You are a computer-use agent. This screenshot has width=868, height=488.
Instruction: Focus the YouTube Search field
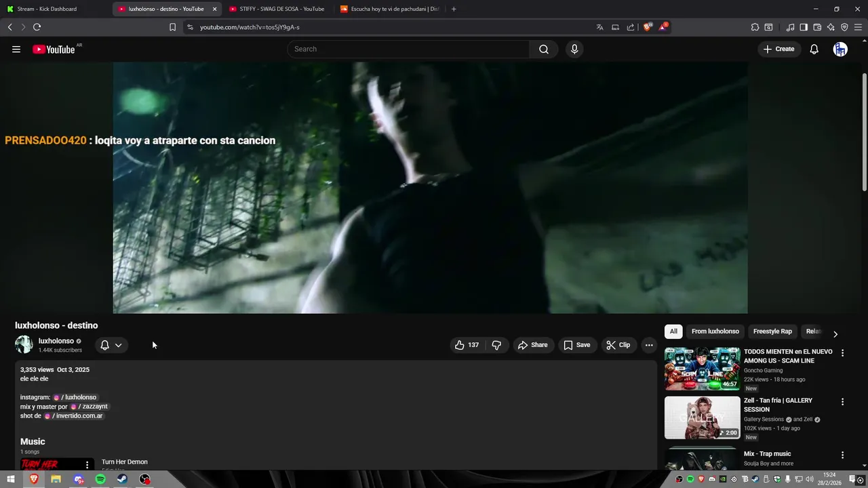click(408, 49)
